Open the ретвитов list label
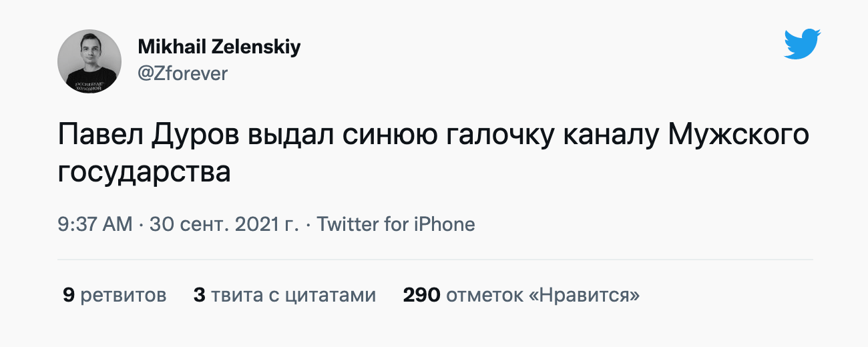The width and height of the screenshot is (868, 347). 123,295
